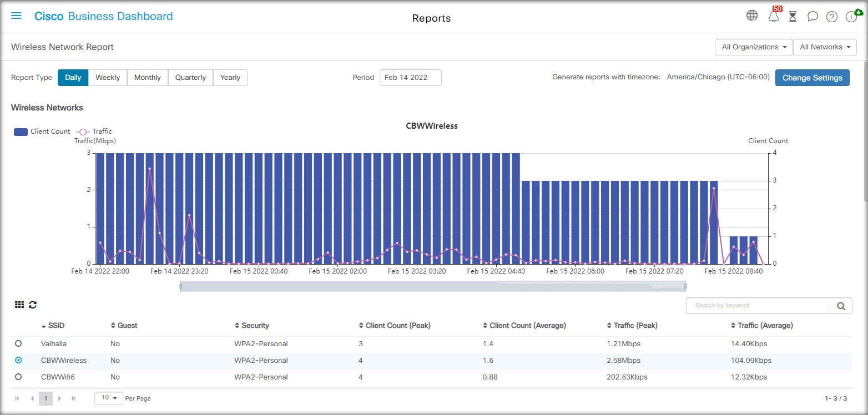This screenshot has height=415, width=868.
Task: Switch to Weekly report type
Action: click(x=108, y=78)
